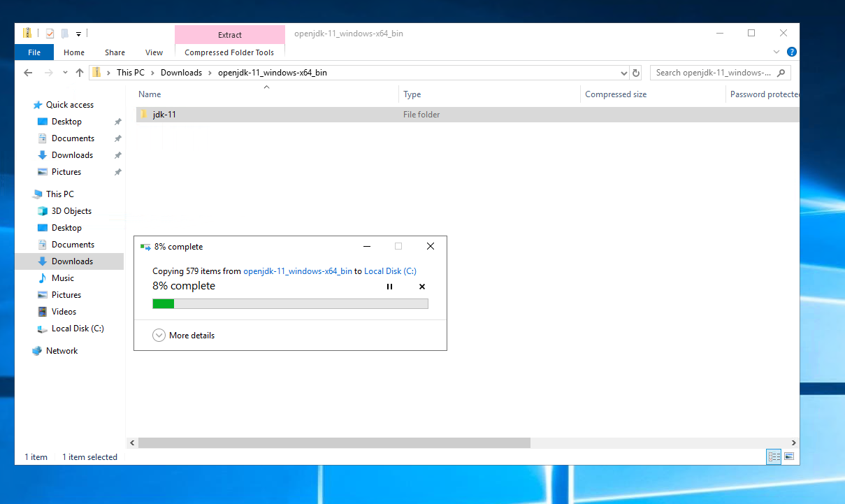Screen dimensions: 845x504
Task: Click the horizontal scrollbar thumb
Action: [334, 443]
